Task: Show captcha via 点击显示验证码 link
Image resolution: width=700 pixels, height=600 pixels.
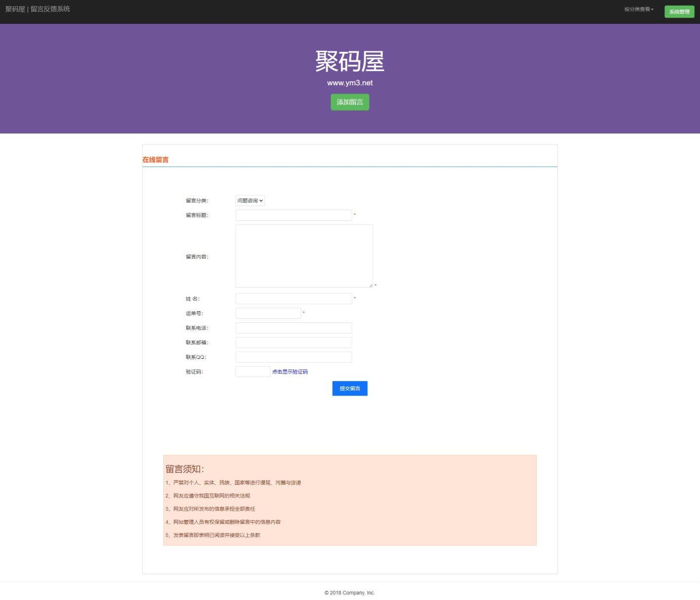Action: click(x=290, y=372)
